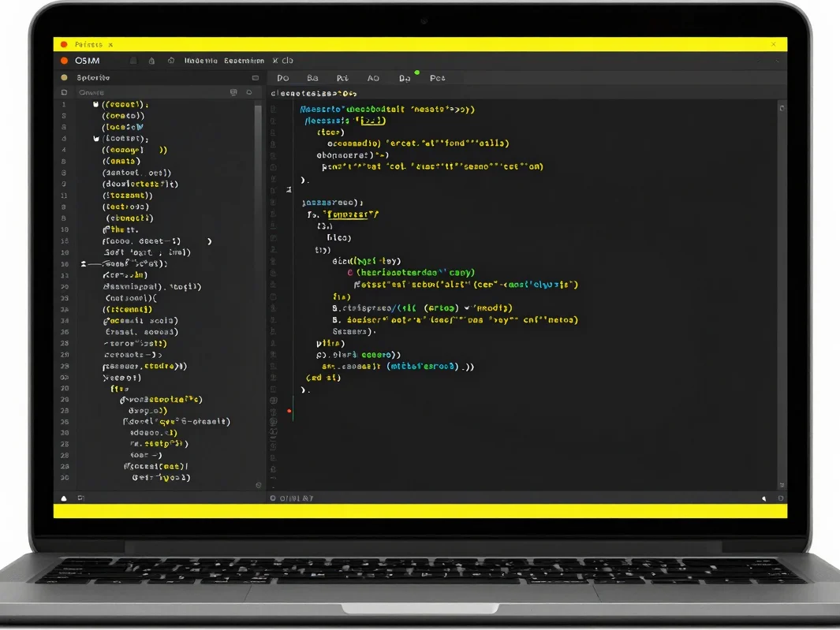Collapse the fold marker on line 1 of the left pane
Viewport: 840px width, 630px height.
point(96,104)
